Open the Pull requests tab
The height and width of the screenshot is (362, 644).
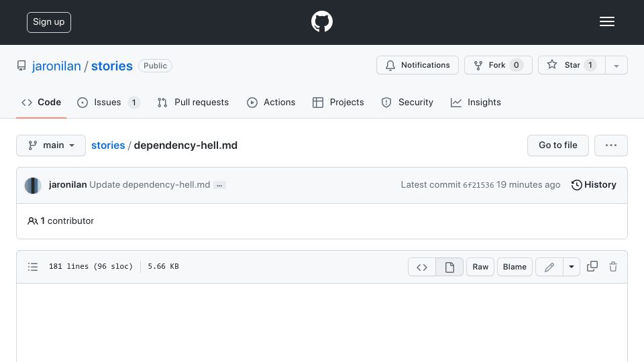[x=193, y=102]
